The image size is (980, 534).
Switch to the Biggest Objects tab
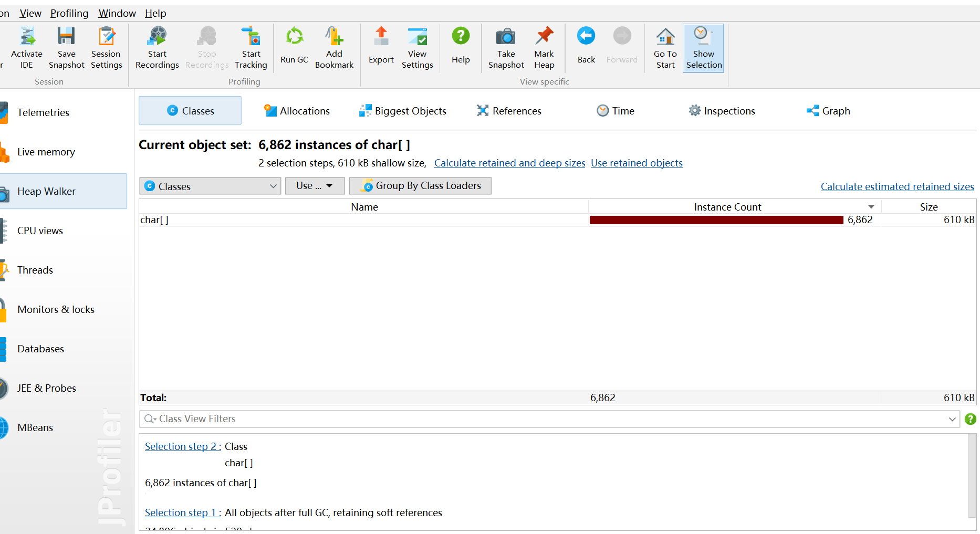click(x=403, y=111)
